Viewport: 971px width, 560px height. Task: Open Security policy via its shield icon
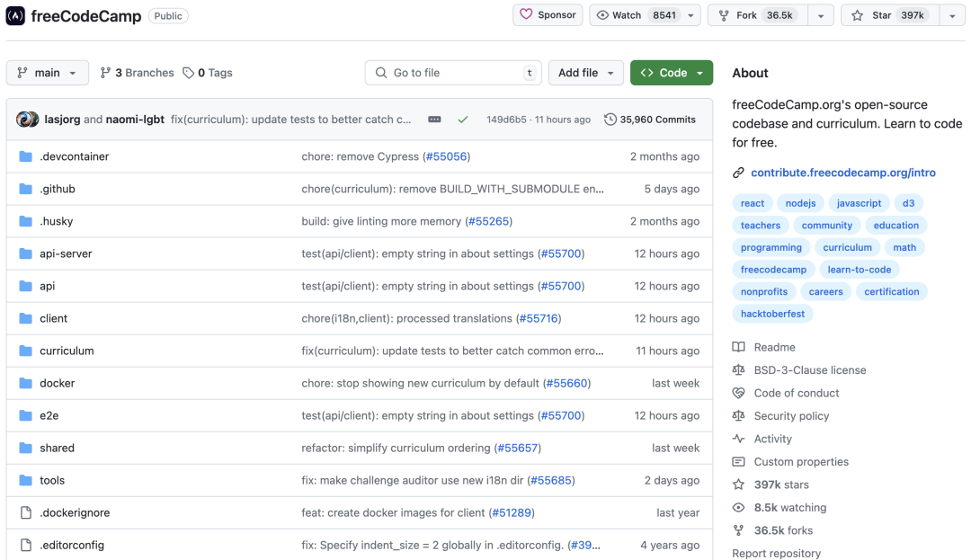click(x=739, y=415)
